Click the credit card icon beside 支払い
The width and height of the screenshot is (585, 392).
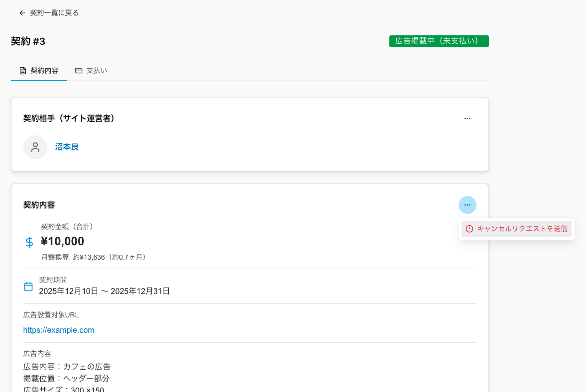tap(79, 71)
